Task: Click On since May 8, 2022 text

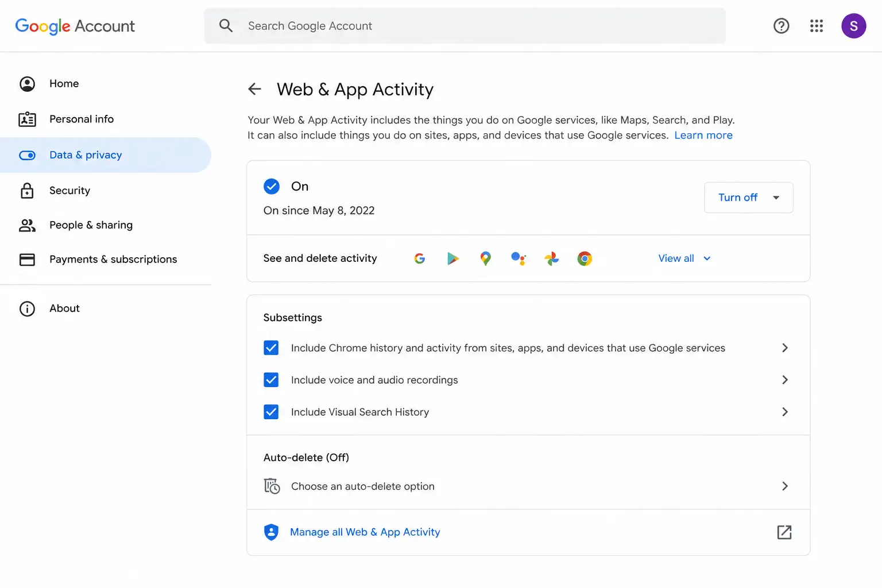Action: click(x=319, y=211)
